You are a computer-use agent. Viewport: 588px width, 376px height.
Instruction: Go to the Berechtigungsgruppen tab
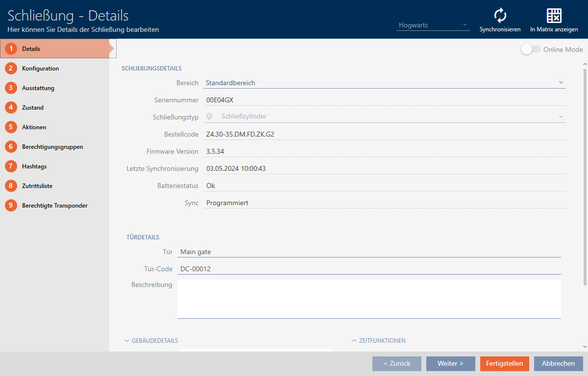52,147
